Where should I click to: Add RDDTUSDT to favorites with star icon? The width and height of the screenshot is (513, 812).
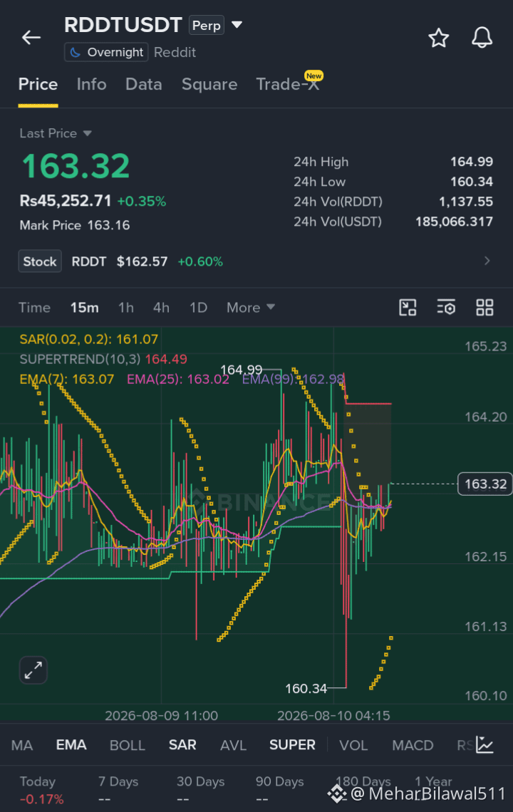(438, 38)
